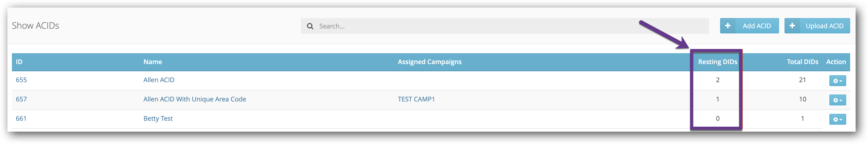Sort by Name column header
Screen dimensions: 868x144
point(153,62)
